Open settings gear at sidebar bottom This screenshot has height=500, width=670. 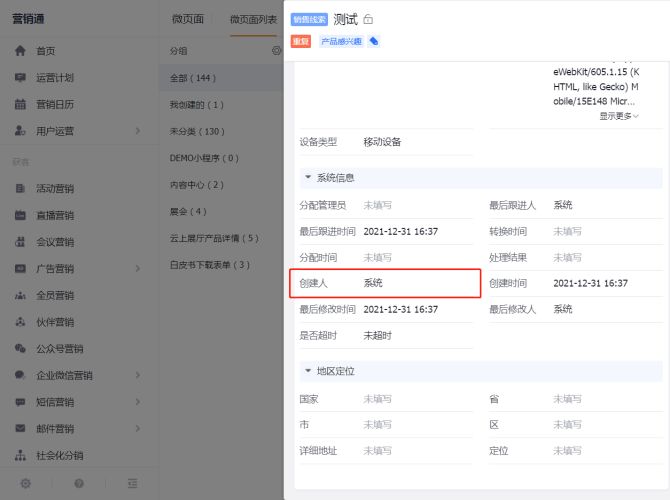[25, 483]
